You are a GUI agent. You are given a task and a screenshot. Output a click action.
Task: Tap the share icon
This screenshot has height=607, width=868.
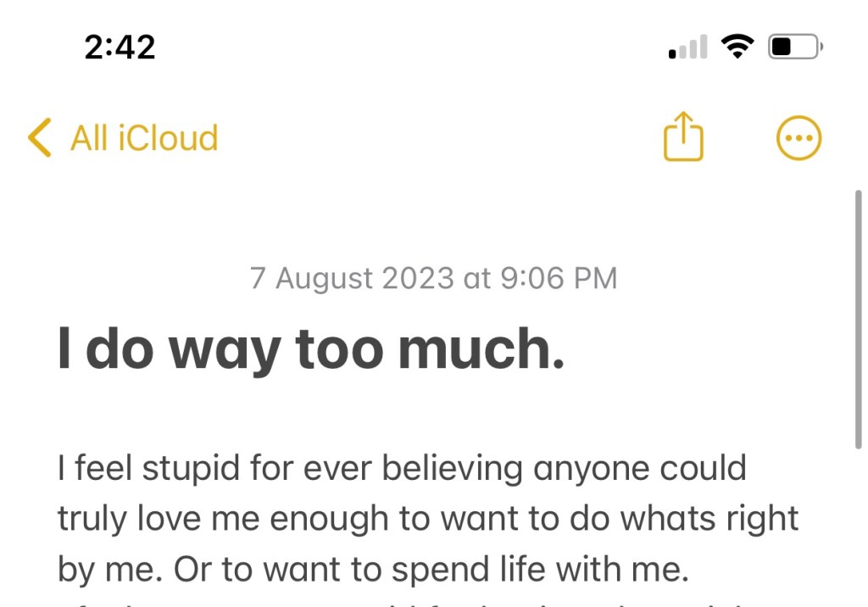click(683, 137)
